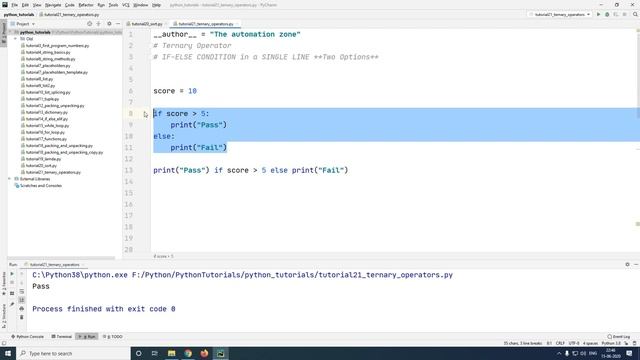This screenshot has width=640, height=360.
Task: Switch to tutorial20_sort.py editor tab
Action: coord(147,24)
